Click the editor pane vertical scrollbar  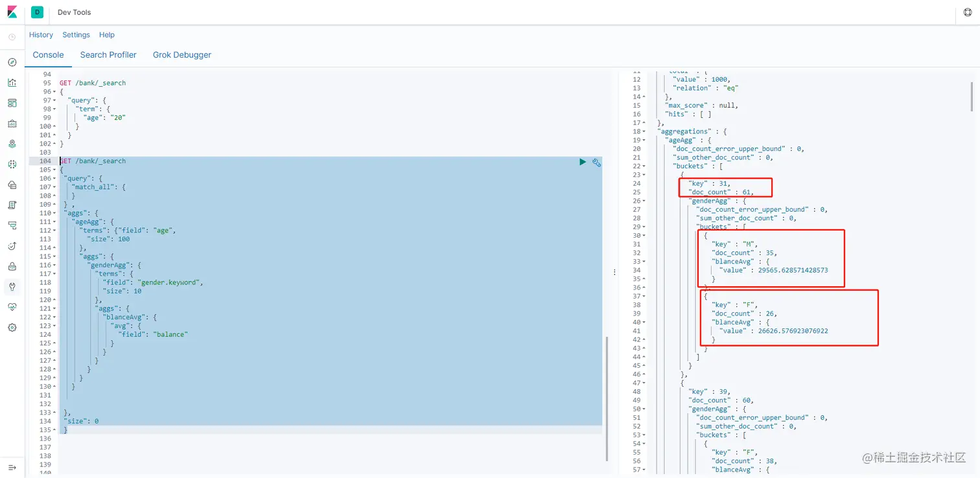(607, 398)
